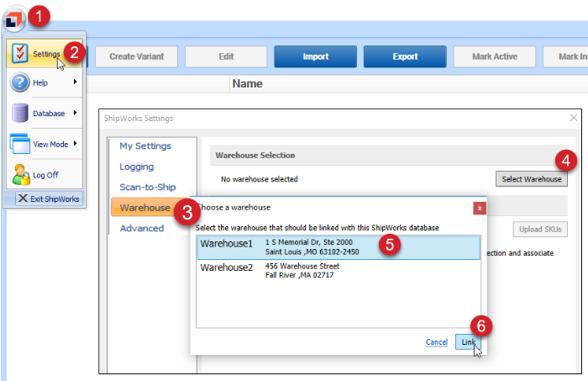This screenshot has width=588, height=381.
Task: Expand the View Mode submenu arrow
Action: [75, 143]
